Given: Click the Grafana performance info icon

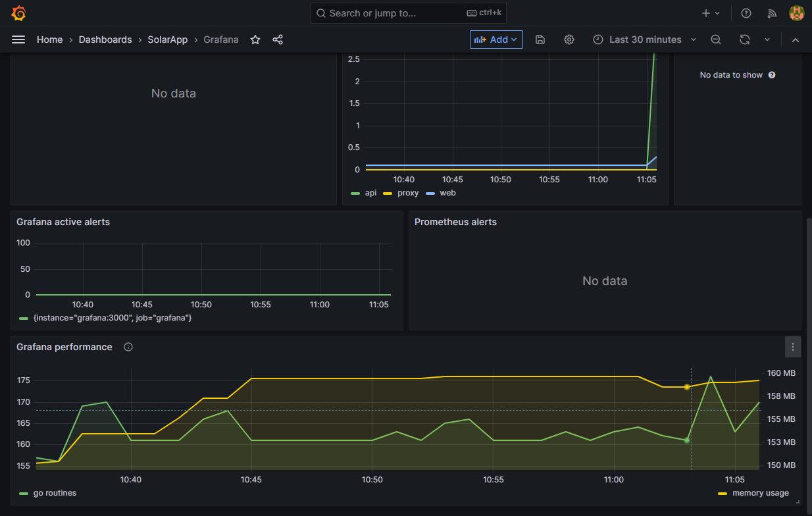Looking at the screenshot, I should (x=128, y=347).
